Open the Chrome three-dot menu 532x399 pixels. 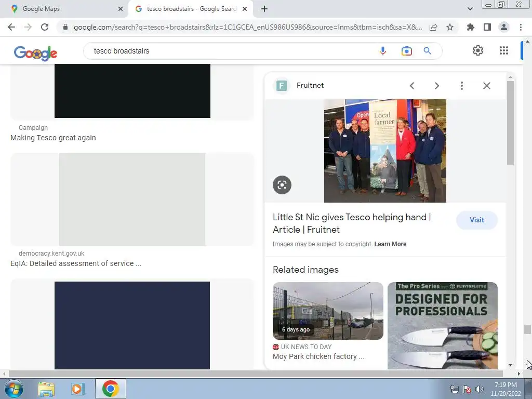pyautogui.click(x=521, y=27)
